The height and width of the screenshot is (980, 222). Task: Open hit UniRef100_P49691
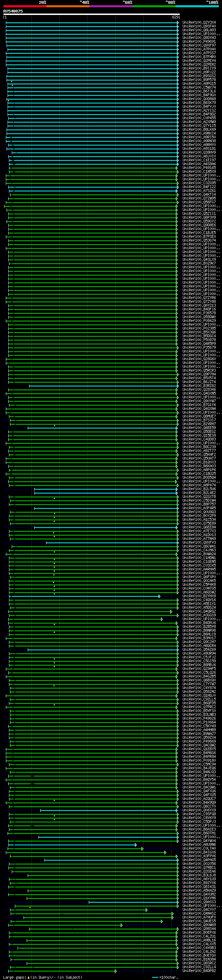click(199, 41)
